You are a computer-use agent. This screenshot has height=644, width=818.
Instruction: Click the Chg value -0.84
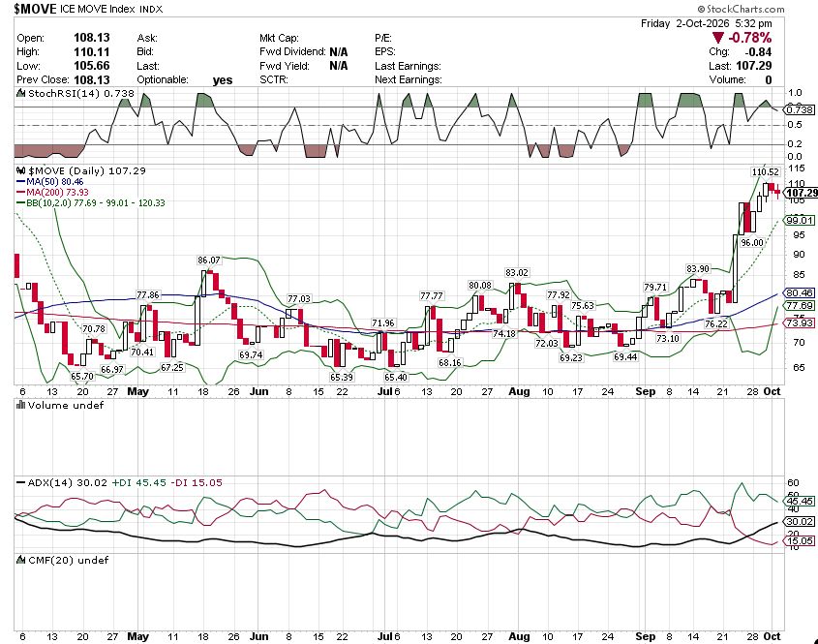[x=758, y=51]
